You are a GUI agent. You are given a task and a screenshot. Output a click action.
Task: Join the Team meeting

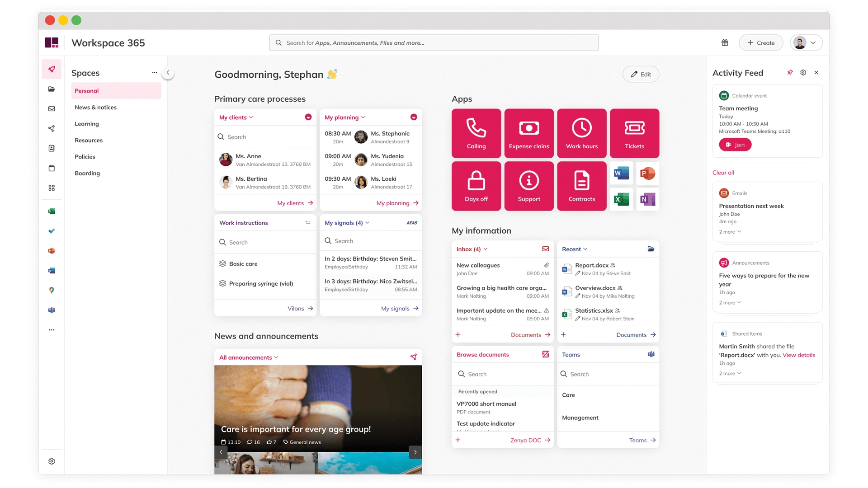coord(735,145)
